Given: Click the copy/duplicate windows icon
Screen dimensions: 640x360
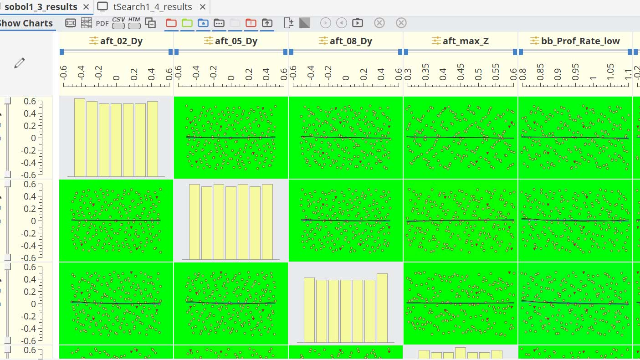Looking at the screenshot, I should click(151, 23).
